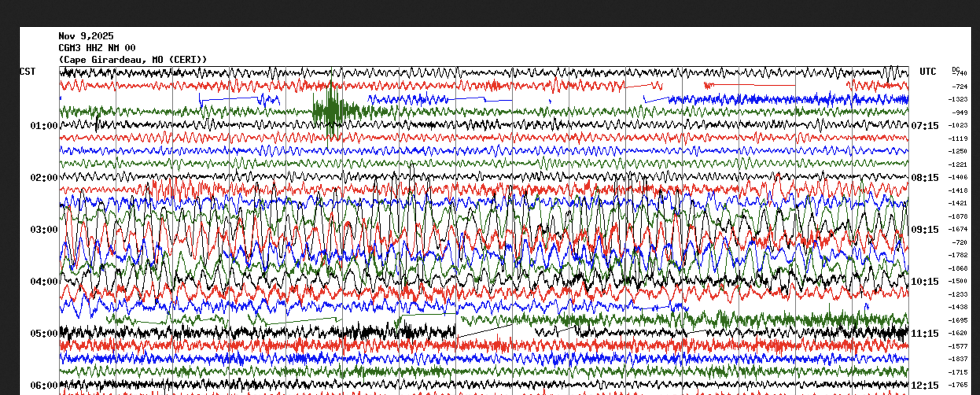Viewport: 980px width, 395px height.
Task: Click the 04:00 CST time marker
Action: (x=44, y=282)
